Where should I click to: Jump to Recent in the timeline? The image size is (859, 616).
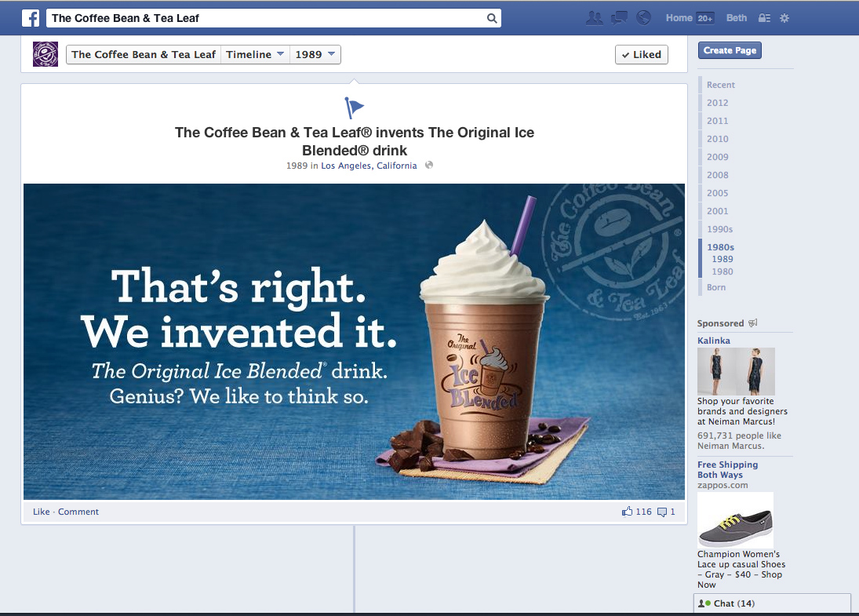[720, 85]
